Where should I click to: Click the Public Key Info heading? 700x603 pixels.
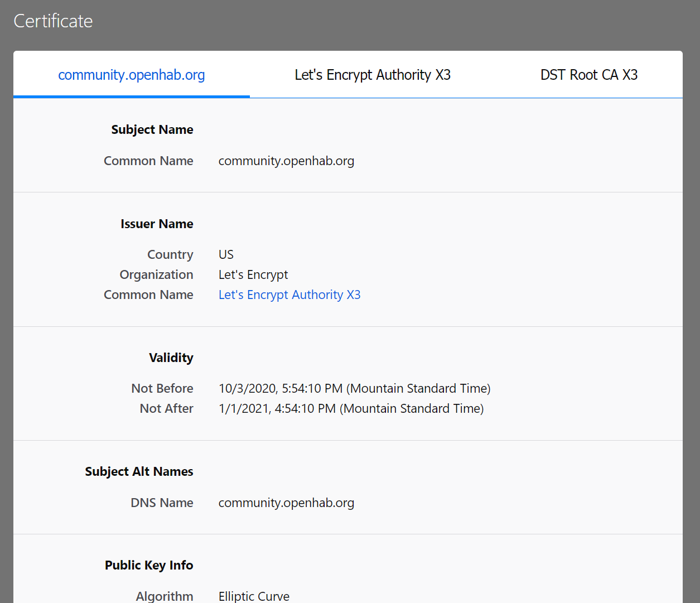click(x=149, y=565)
